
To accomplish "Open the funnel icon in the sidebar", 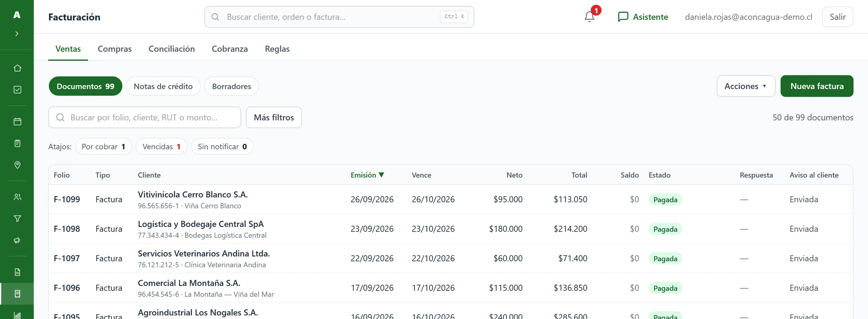I will click(x=17, y=219).
